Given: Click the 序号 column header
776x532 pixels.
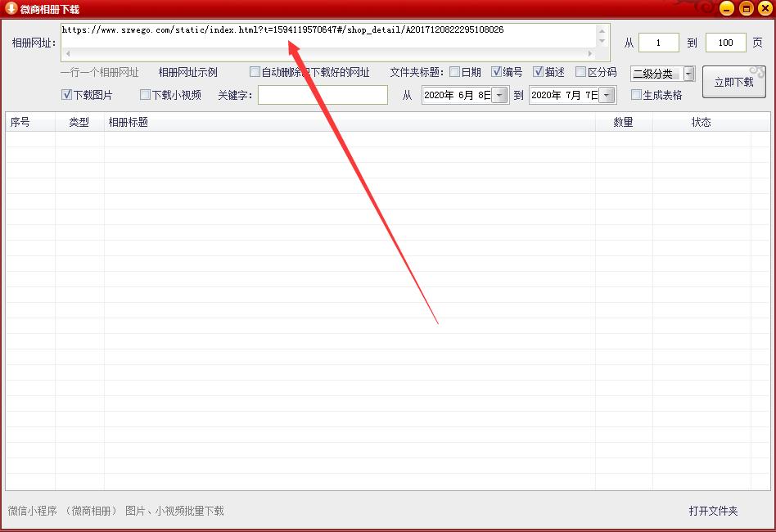Looking at the screenshot, I should [30, 122].
